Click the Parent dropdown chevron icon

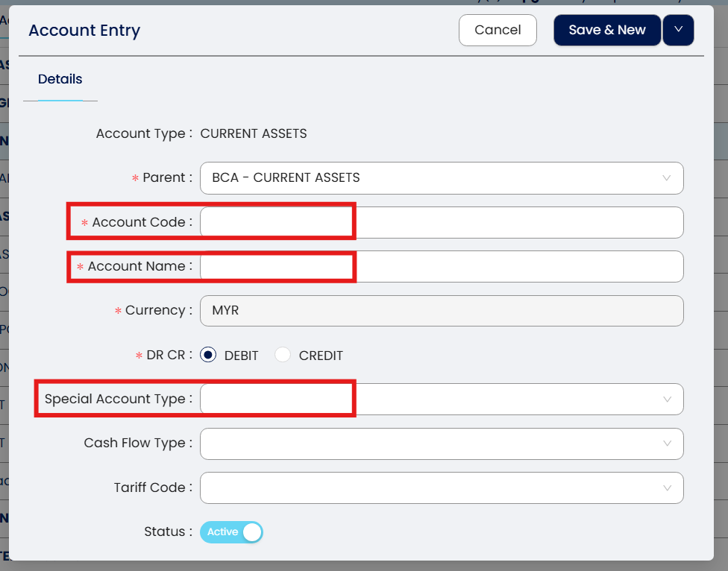667,178
